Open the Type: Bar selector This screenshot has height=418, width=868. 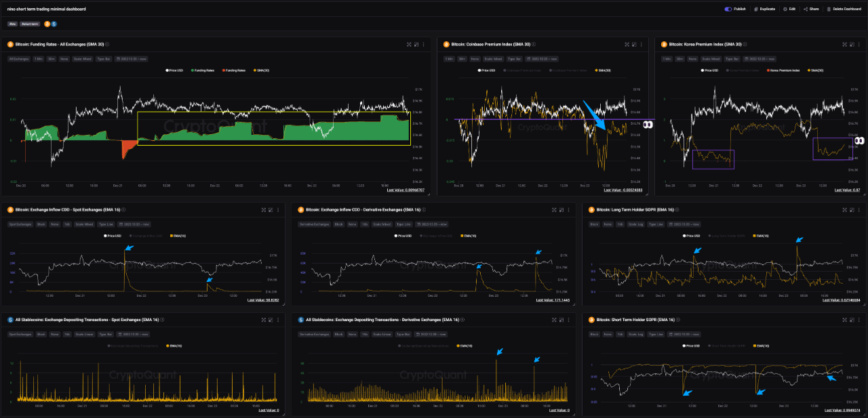coord(103,59)
